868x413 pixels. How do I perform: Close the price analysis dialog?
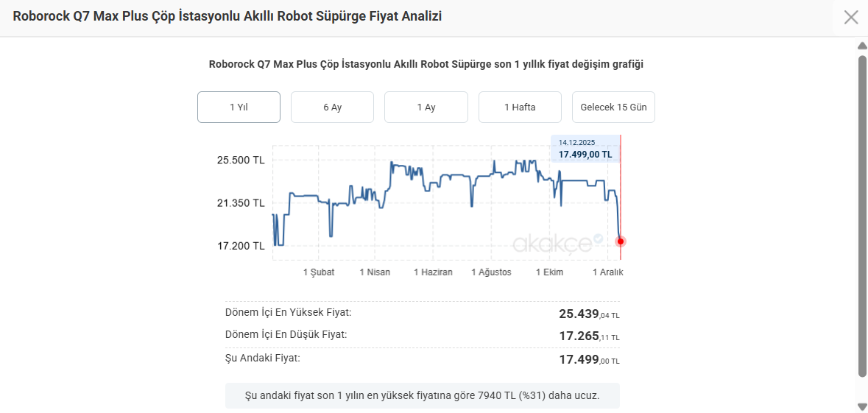click(850, 17)
